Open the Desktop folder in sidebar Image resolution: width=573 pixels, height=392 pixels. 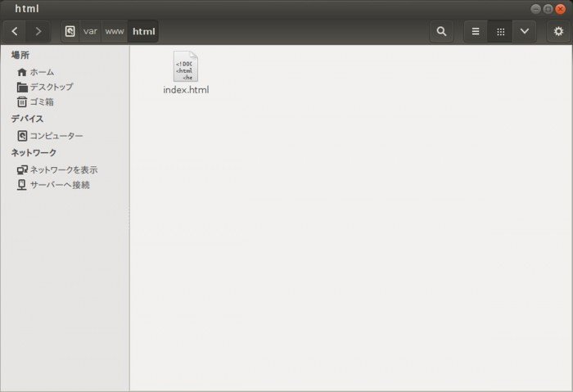click(51, 87)
